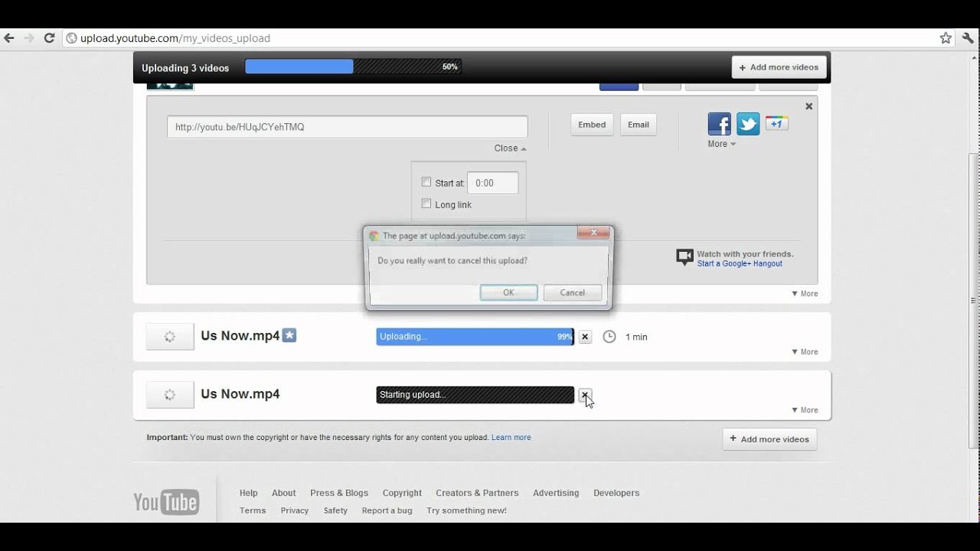
Task: Open the Creators & Partners footer link
Action: [477, 493]
